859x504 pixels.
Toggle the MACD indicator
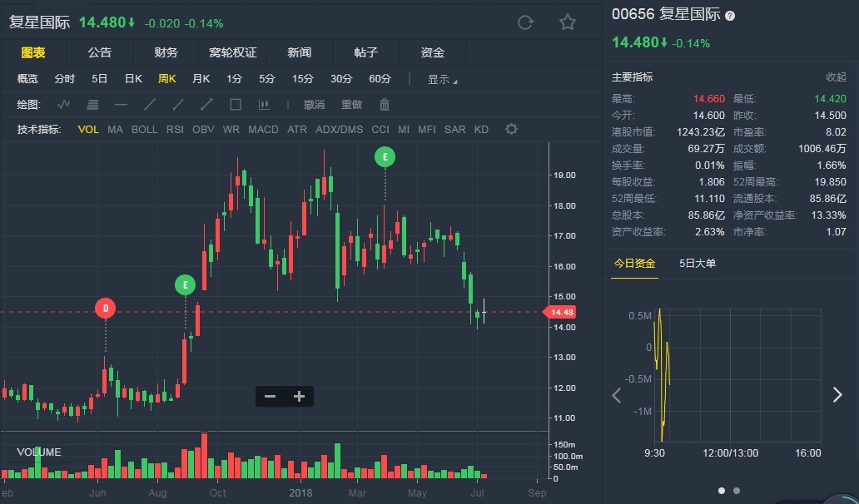pos(263,130)
